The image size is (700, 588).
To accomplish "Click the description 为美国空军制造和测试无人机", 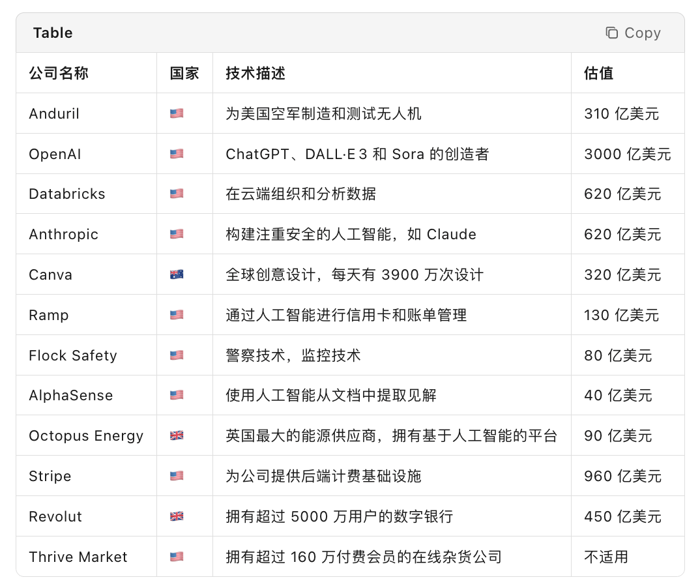I will tap(323, 113).
